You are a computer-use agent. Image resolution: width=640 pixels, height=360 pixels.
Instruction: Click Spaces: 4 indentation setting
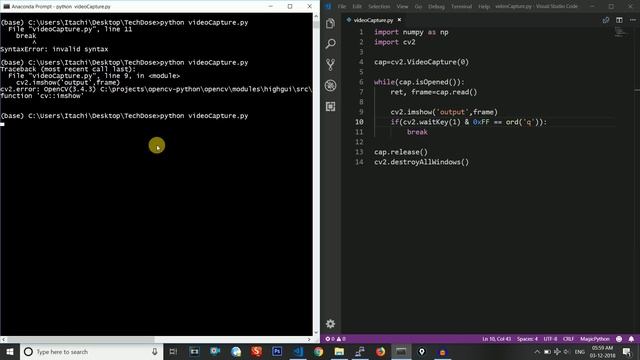(527, 339)
